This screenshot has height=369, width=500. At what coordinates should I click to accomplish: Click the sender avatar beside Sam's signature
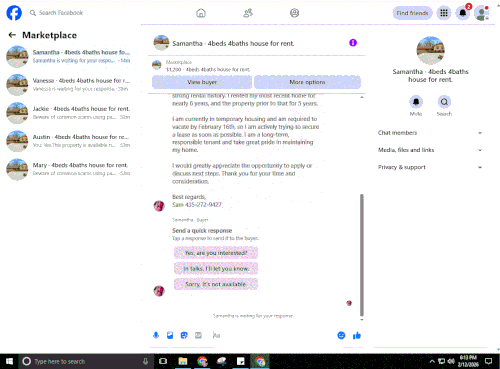tap(159, 206)
